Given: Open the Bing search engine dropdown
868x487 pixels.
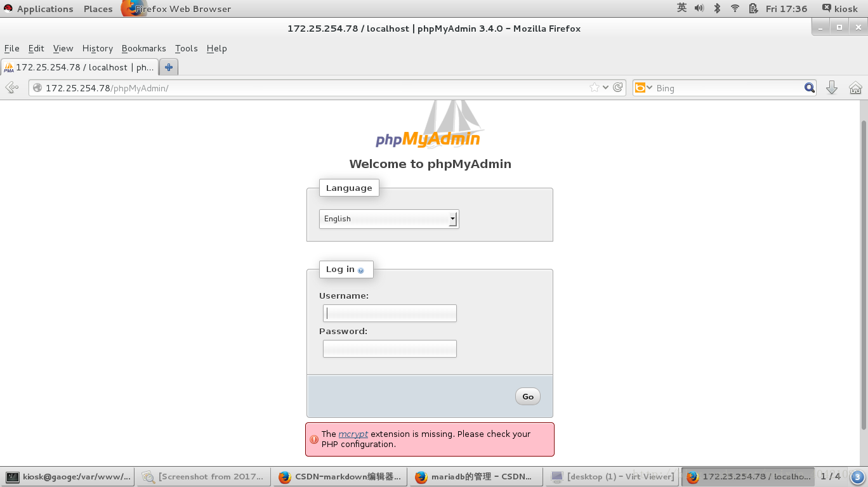Looking at the screenshot, I should click(643, 88).
